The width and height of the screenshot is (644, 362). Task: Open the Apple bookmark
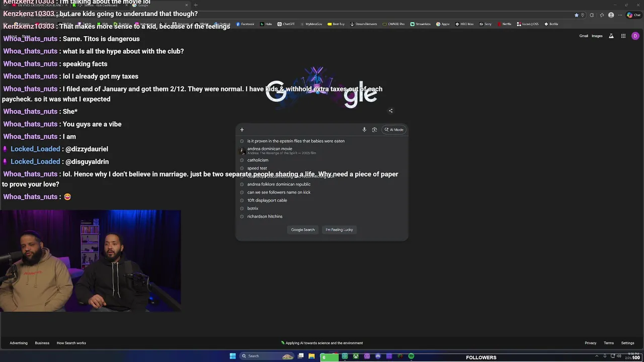point(443,24)
